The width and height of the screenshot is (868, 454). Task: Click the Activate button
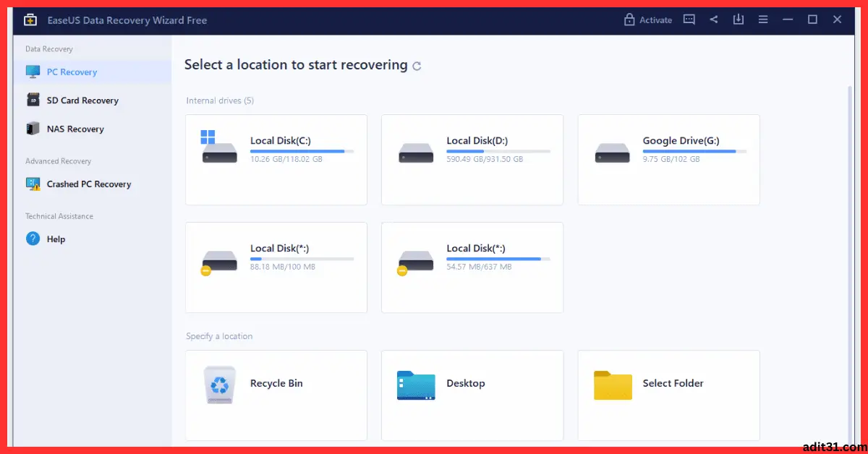click(x=655, y=20)
